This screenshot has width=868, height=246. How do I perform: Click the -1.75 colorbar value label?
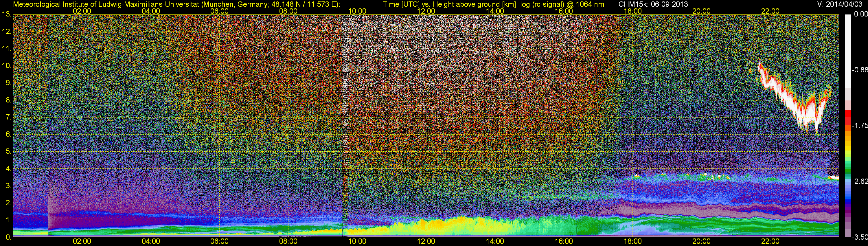860,126
